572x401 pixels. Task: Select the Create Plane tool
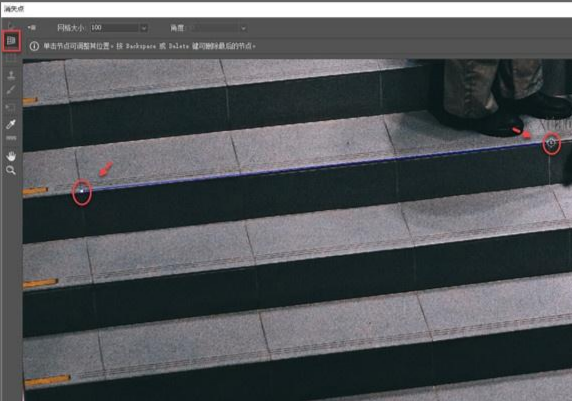click(x=11, y=41)
